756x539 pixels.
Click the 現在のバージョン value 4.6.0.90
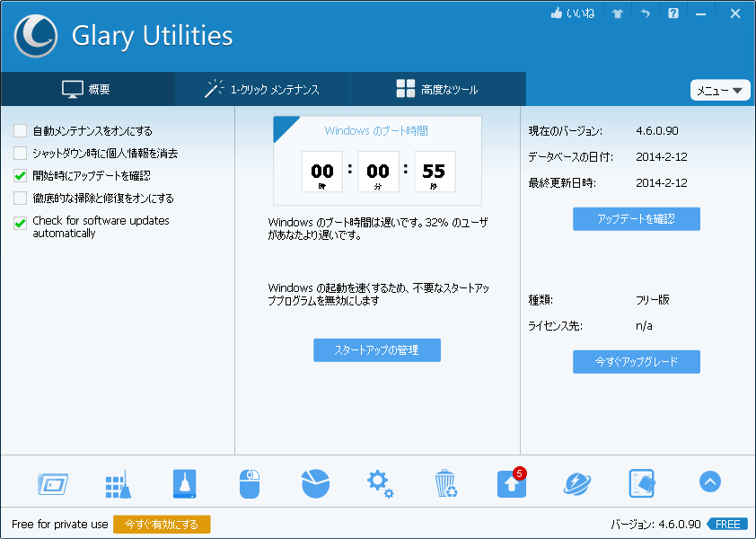click(656, 131)
